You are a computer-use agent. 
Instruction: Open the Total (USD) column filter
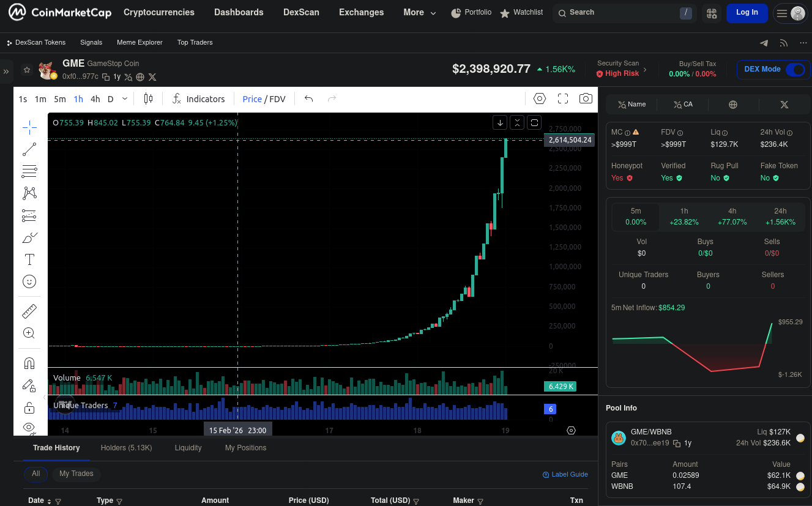(x=415, y=501)
